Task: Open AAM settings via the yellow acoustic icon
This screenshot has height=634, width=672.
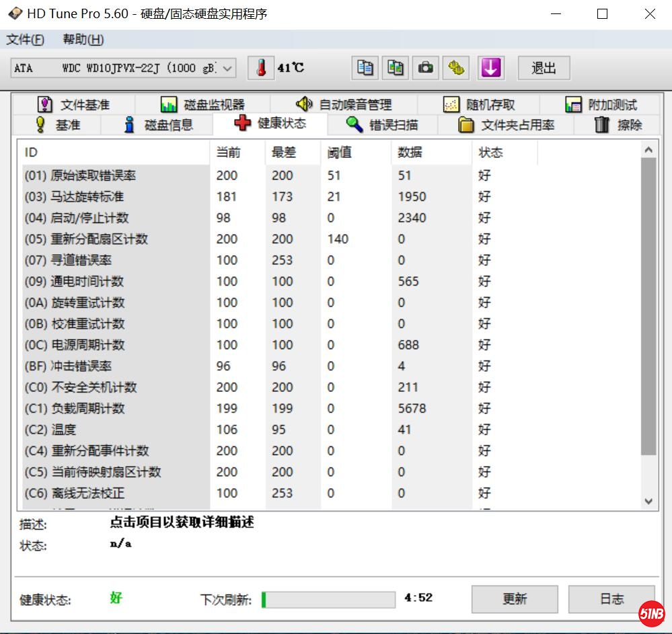Action: click(x=456, y=67)
